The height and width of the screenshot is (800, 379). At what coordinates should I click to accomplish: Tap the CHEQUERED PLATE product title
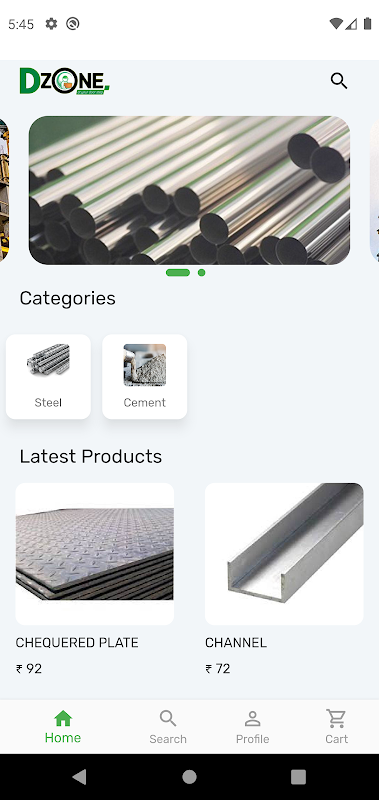pos(77,642)
